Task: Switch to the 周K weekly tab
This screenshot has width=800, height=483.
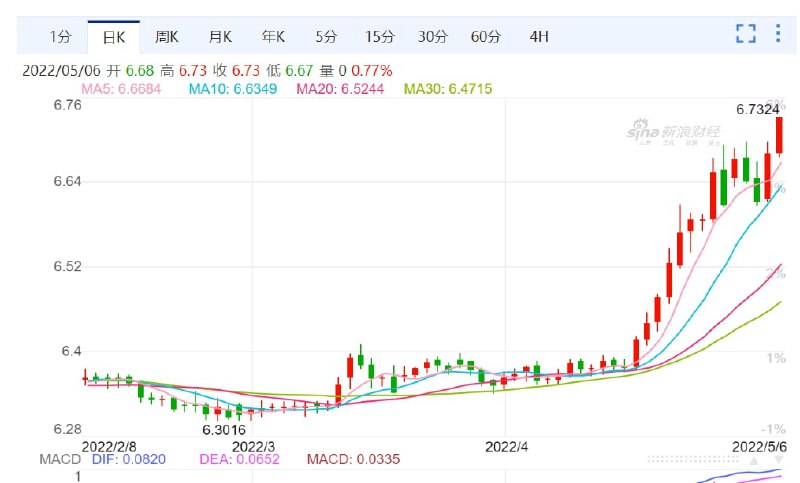Action: pos(166,37)
